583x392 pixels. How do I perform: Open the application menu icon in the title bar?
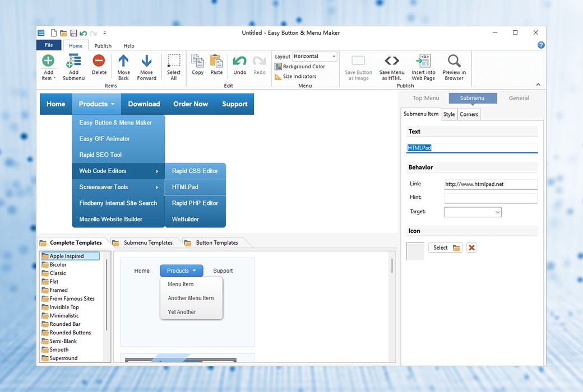(41, 32)
